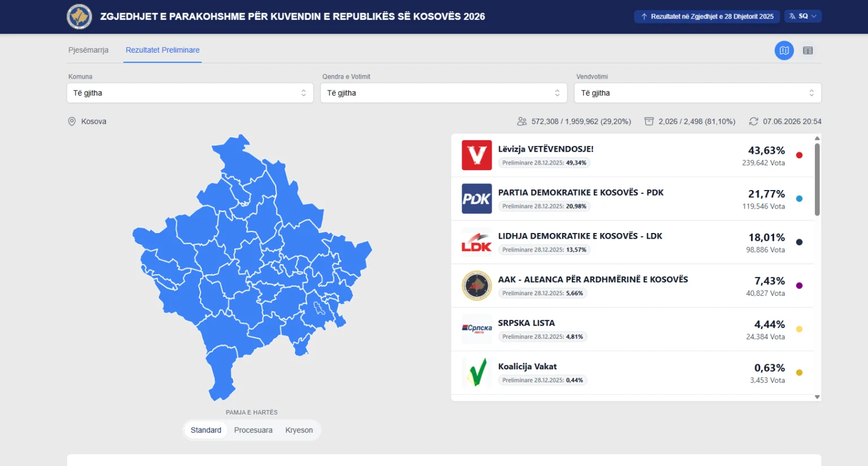Click the AAK party emblem

coord(476,286)
